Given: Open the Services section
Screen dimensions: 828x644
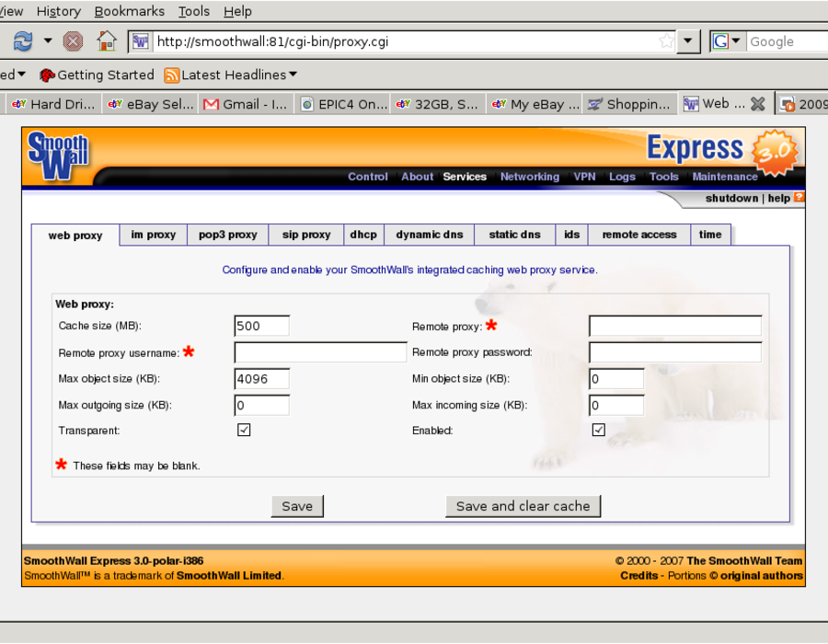Looking at the screenshot, I should tap(465, 177).
